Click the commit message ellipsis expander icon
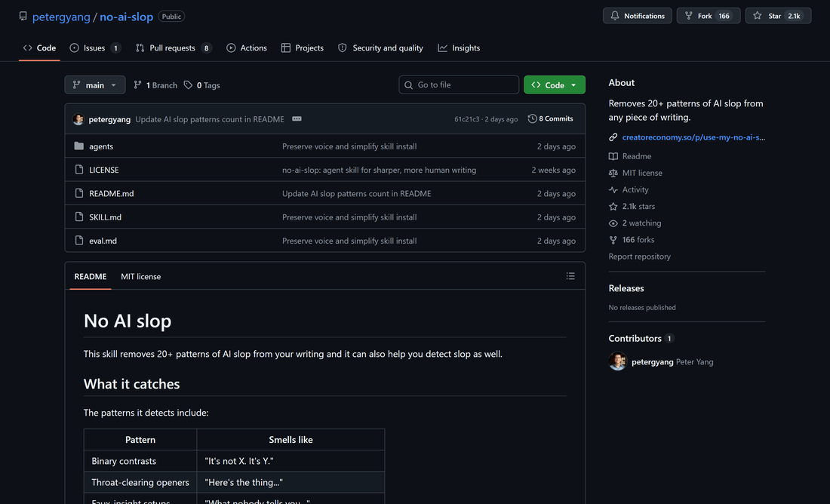 click(x=297, y=118)
